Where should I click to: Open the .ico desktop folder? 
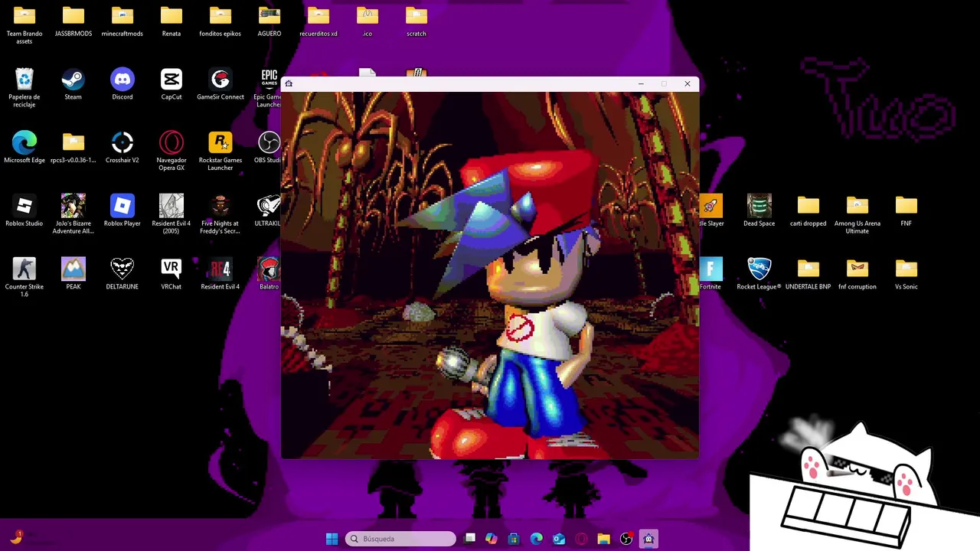367,21
